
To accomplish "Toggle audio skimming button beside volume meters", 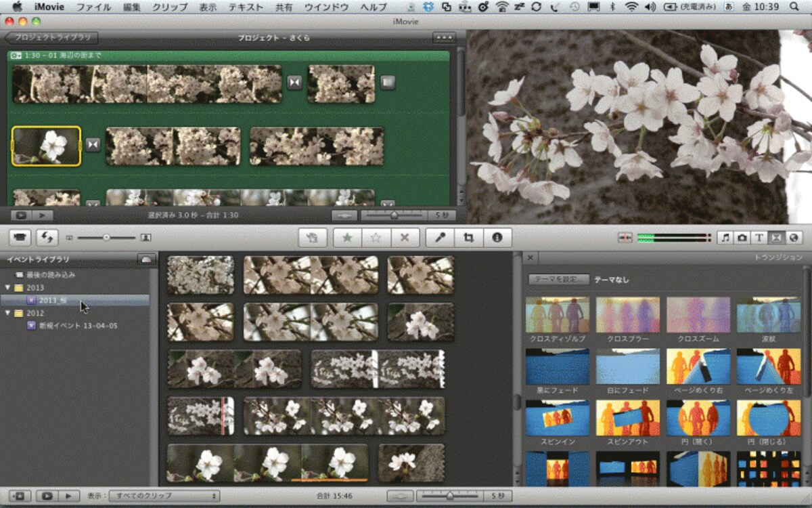I will [625, 238].
